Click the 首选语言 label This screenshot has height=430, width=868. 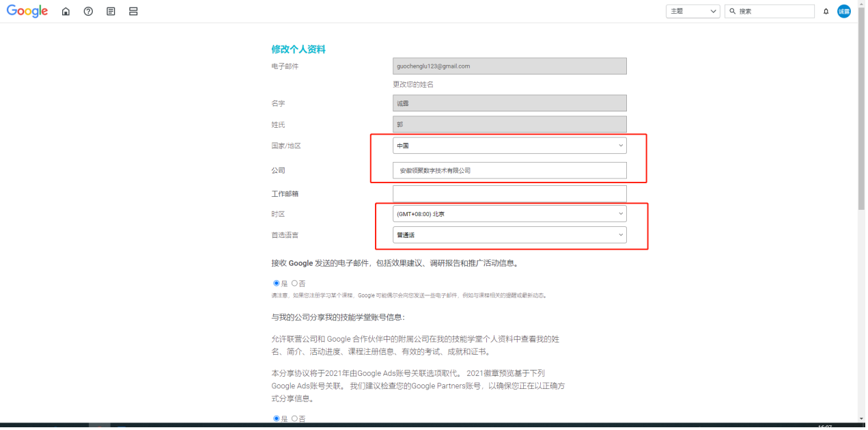(285, 235)
